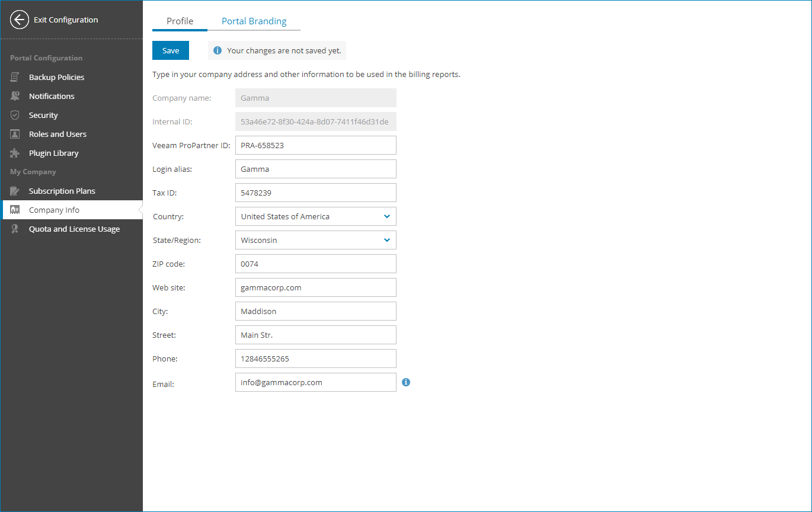Click the Quota and License Usage icon

click(15, 229)
